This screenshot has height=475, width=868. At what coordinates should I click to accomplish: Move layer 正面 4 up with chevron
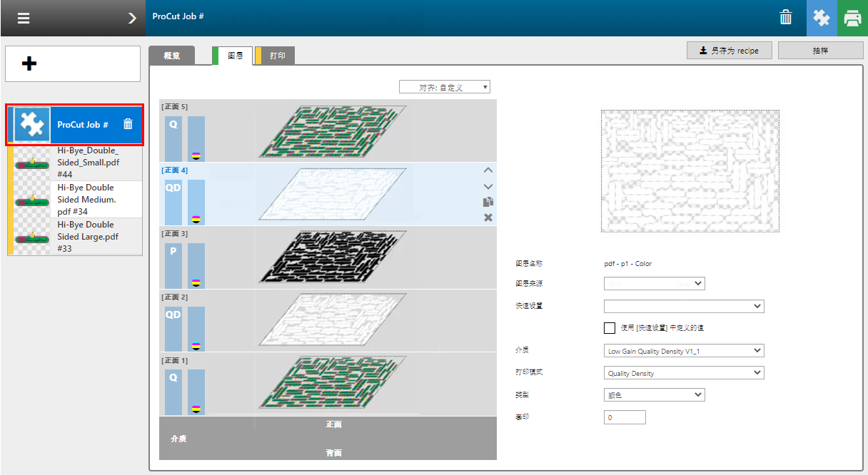[x=488, y=170]
